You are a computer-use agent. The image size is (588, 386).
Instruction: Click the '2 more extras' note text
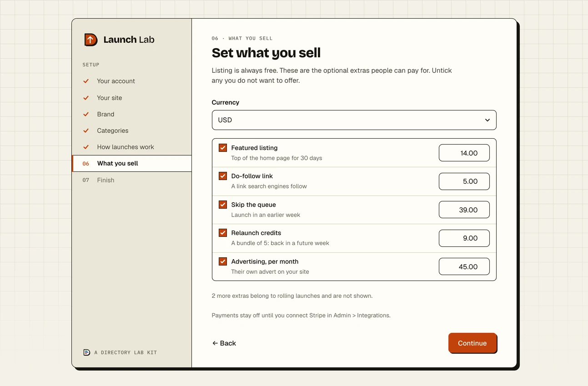coord(292,296)
